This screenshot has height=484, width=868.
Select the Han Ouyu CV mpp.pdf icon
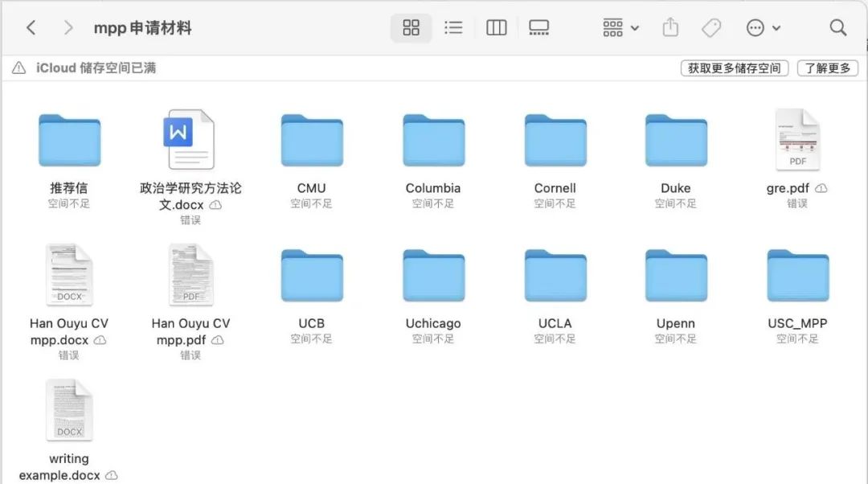[191, 275]
